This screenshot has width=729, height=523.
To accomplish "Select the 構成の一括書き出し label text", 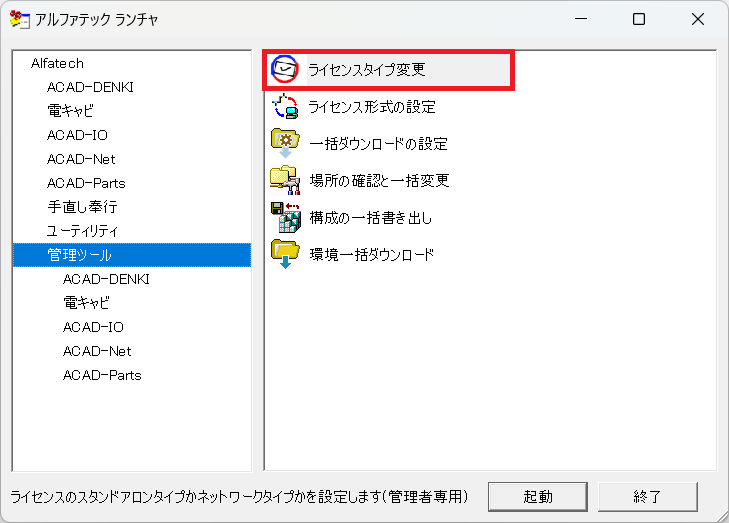I will pyautogui.click(x=371, y=218).
